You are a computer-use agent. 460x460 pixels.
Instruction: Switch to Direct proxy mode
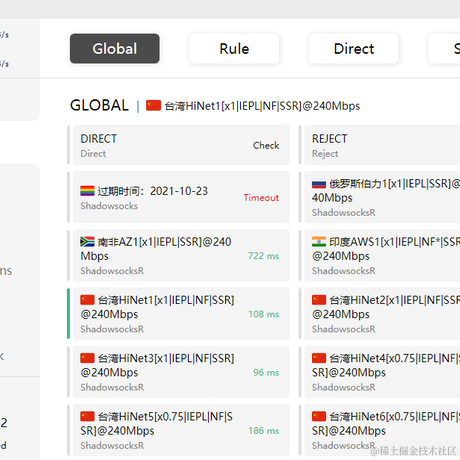pos(354,49)
